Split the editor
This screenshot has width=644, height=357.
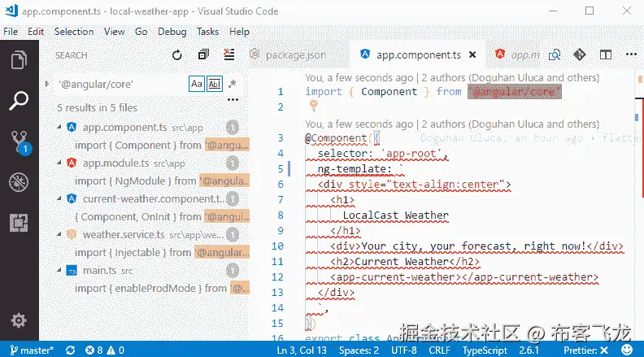606,54
